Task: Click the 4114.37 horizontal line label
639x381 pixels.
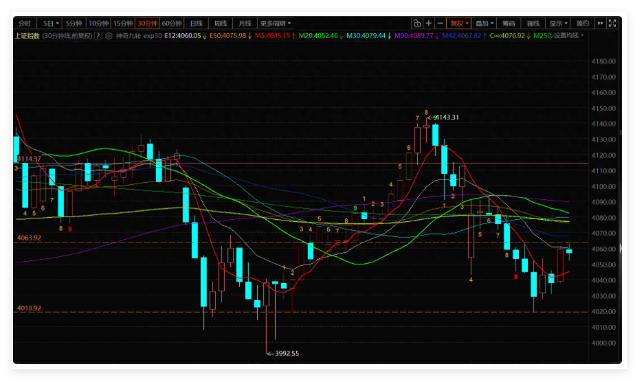Action: tap(29, 159)
